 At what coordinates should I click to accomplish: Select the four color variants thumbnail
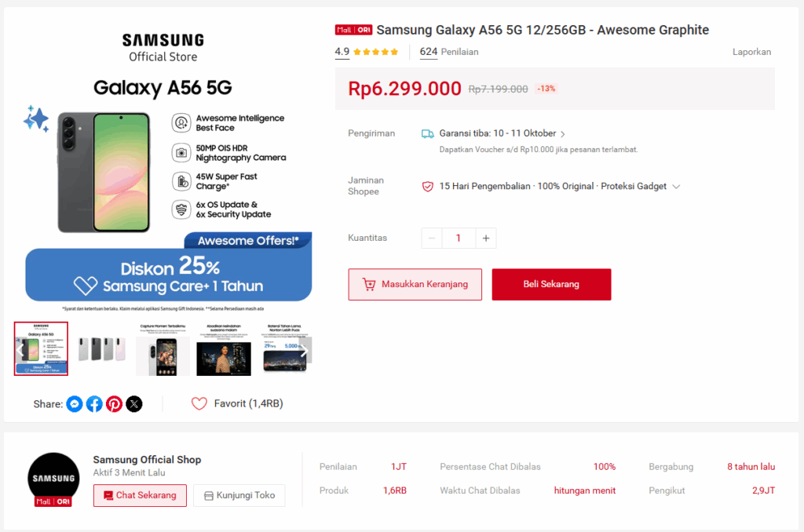[102, 349]
